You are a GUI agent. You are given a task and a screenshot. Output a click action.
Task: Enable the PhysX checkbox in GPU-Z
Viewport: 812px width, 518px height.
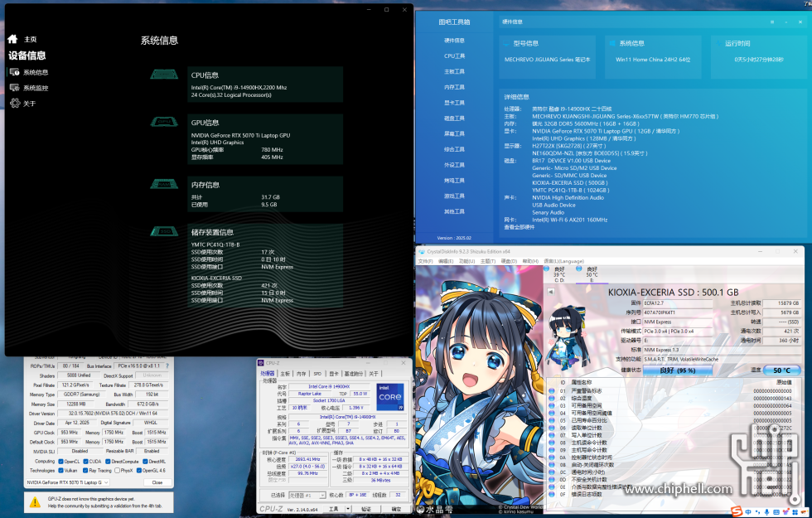(x=117, y=471)
